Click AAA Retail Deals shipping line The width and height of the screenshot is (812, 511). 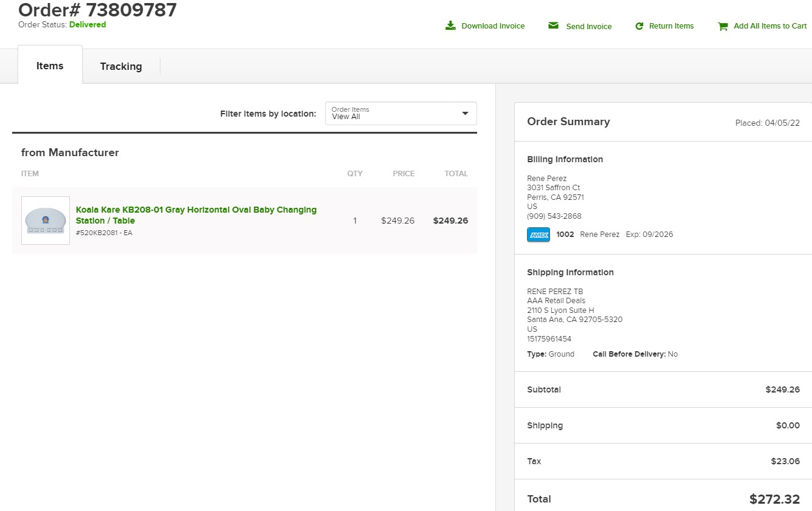pyautogui.click(x=556, y=301)
